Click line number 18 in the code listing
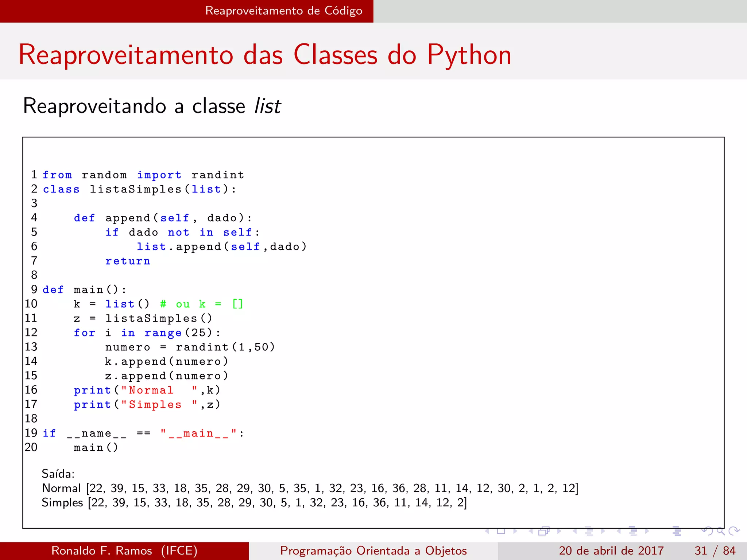 [31, 419]
